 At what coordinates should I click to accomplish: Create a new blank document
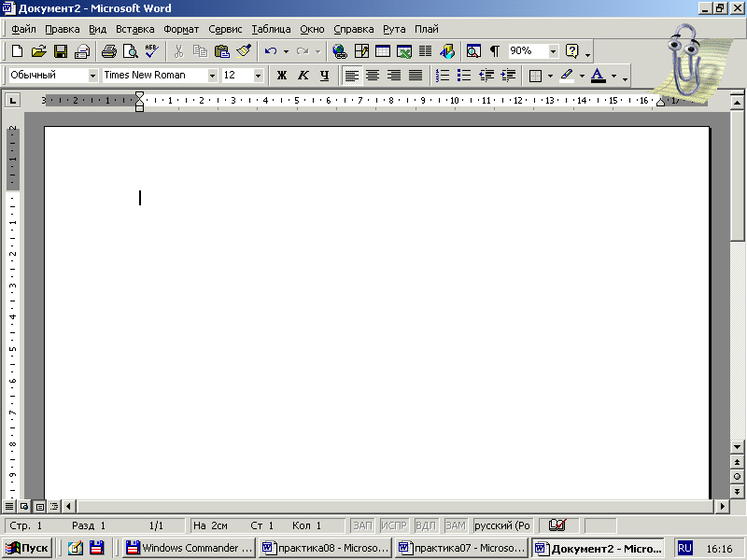17,51
